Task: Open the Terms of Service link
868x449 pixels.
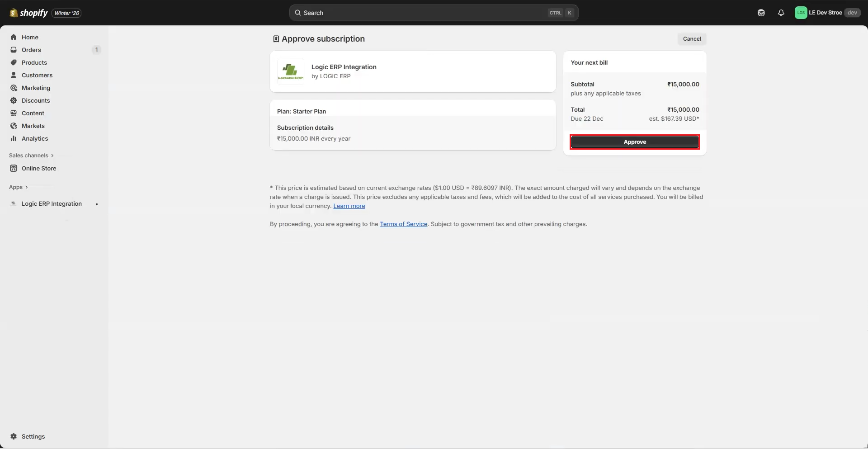Action: [403, 224]
